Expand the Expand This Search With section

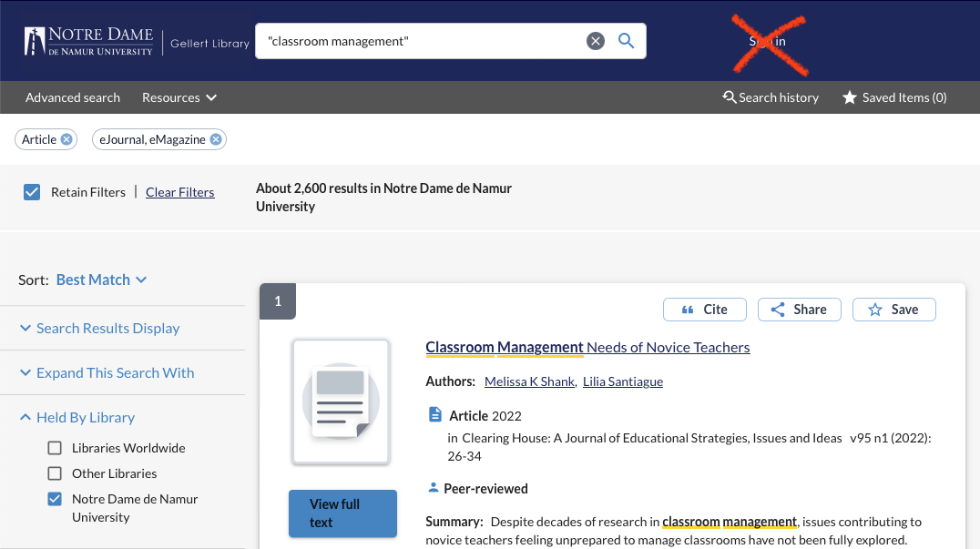115,372
